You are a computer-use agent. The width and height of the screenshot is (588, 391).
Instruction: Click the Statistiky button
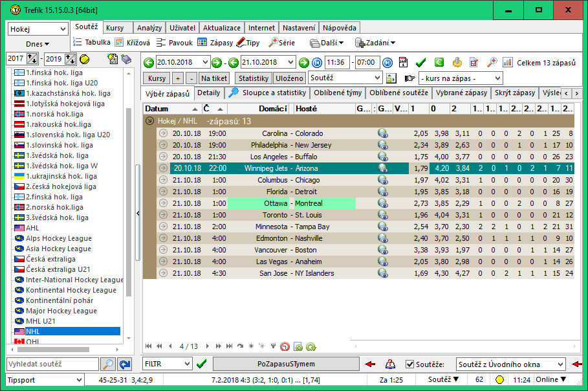pyautogui.click(x=254, y=78)
